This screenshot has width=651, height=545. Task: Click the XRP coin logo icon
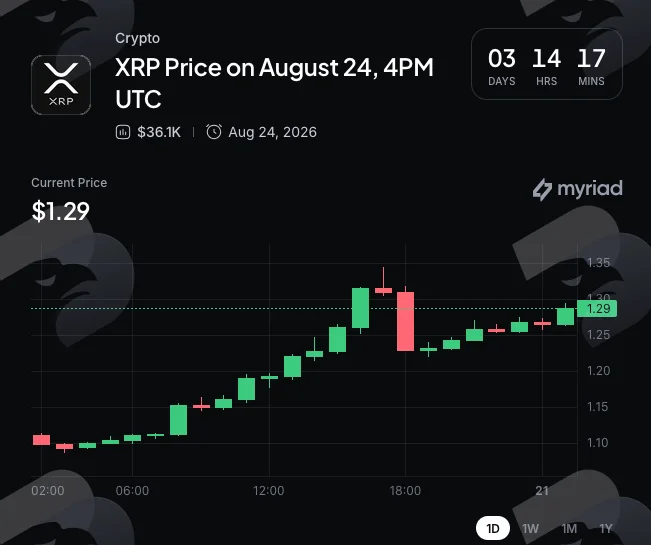(61, 85)
